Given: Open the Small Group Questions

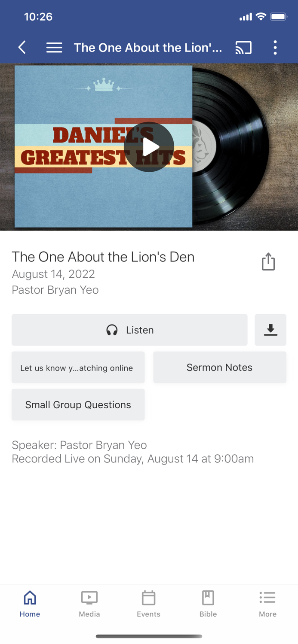Looking at the screenshot, I should tap(78, 404).
